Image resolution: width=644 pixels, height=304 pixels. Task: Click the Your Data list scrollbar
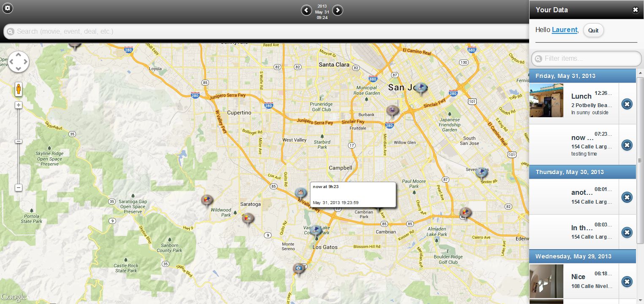click(640, 160)
